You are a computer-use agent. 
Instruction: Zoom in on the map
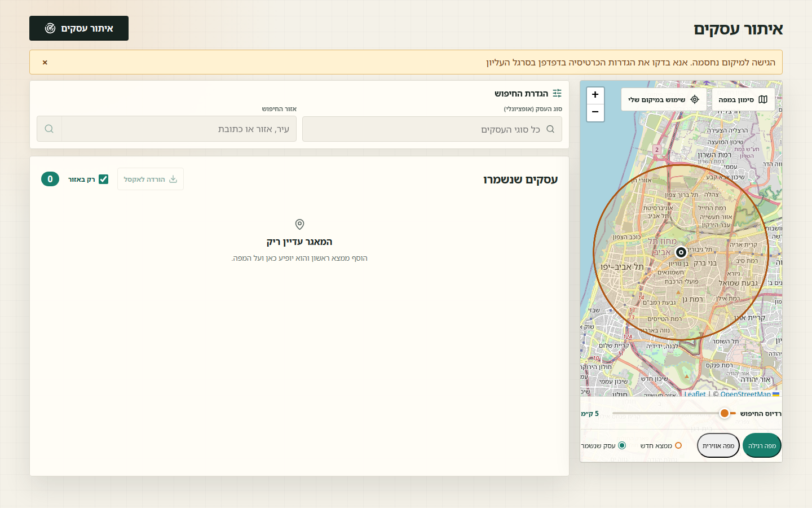point(595,95)
